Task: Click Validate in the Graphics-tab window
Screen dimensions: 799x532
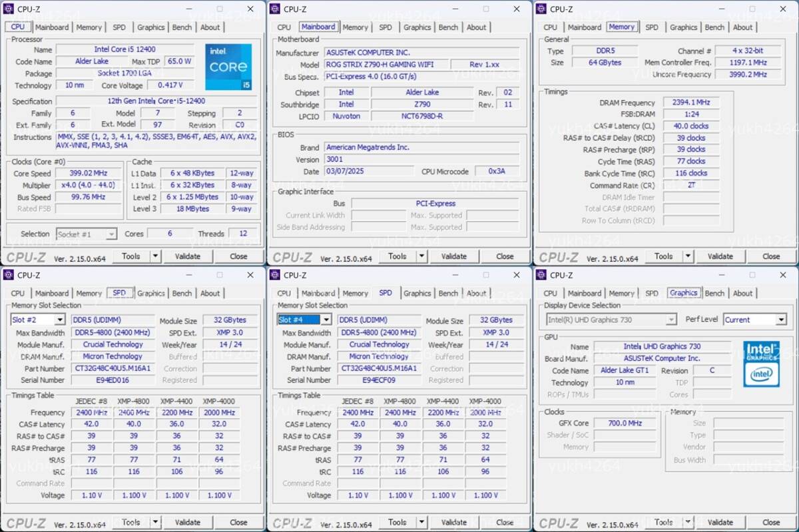Action: [x=720, y=523]
